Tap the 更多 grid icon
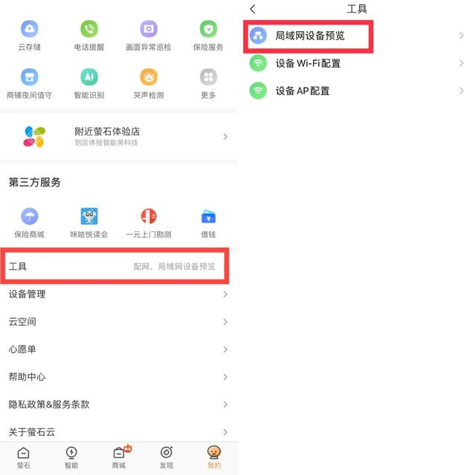This screenshot has height=475, width=476. tap(208, 77)
